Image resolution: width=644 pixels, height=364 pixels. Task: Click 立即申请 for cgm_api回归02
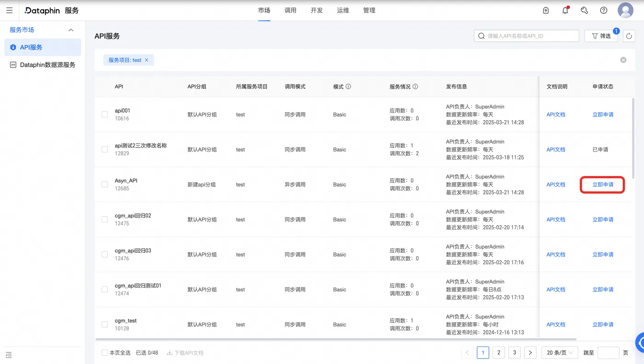pyautogui.click(x=603, y=220)
